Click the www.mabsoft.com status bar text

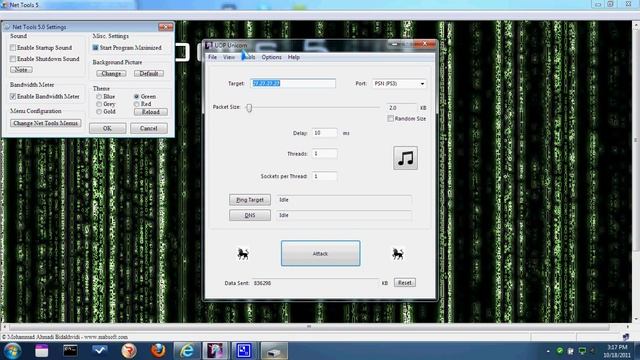[106, 337]
